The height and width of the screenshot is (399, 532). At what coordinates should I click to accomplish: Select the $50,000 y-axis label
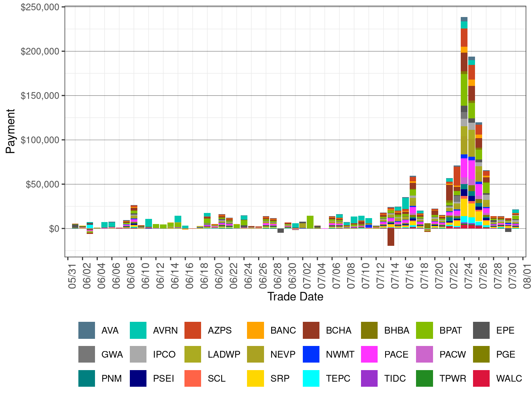click(x=42, y=184)
